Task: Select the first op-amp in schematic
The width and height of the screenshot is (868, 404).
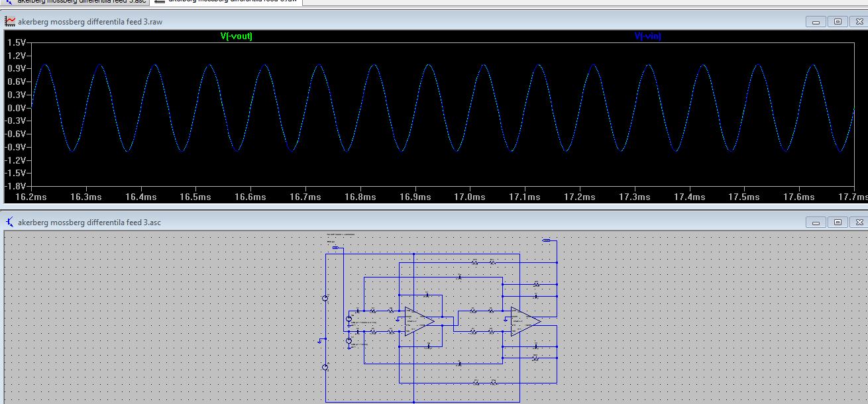Action: click(419, 321)
